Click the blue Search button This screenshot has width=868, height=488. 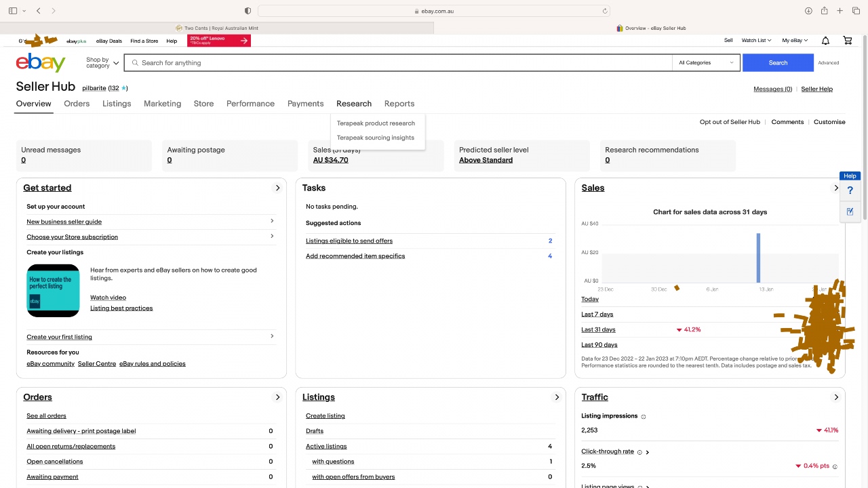[778, 62]
